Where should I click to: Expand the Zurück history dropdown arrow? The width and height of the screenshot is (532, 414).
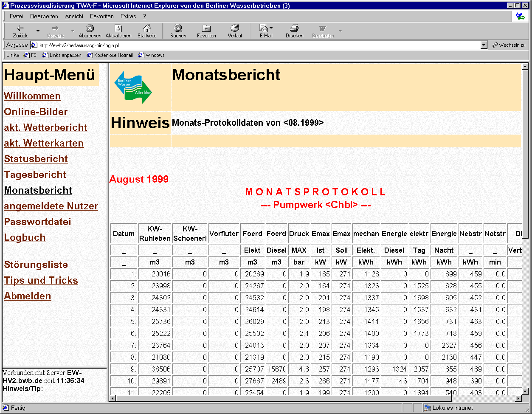[x=38, y=31]
